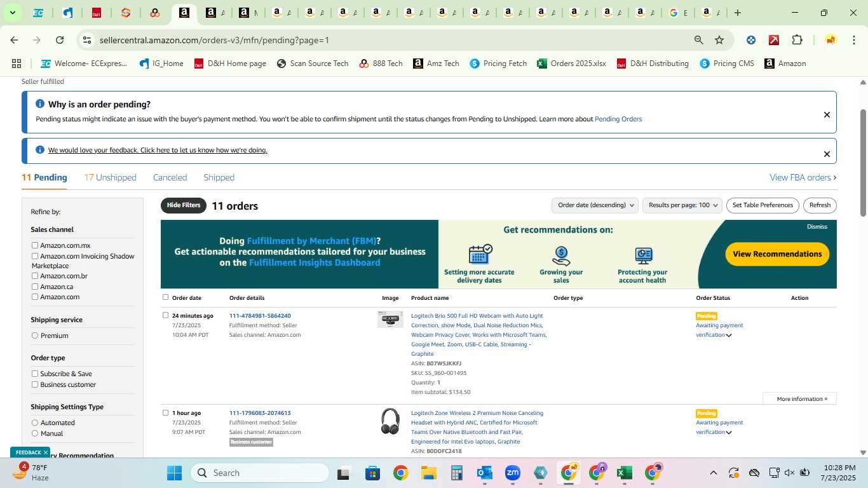Click the Hide Filters button
Screen dimensions: 868x488
point(184,205)
